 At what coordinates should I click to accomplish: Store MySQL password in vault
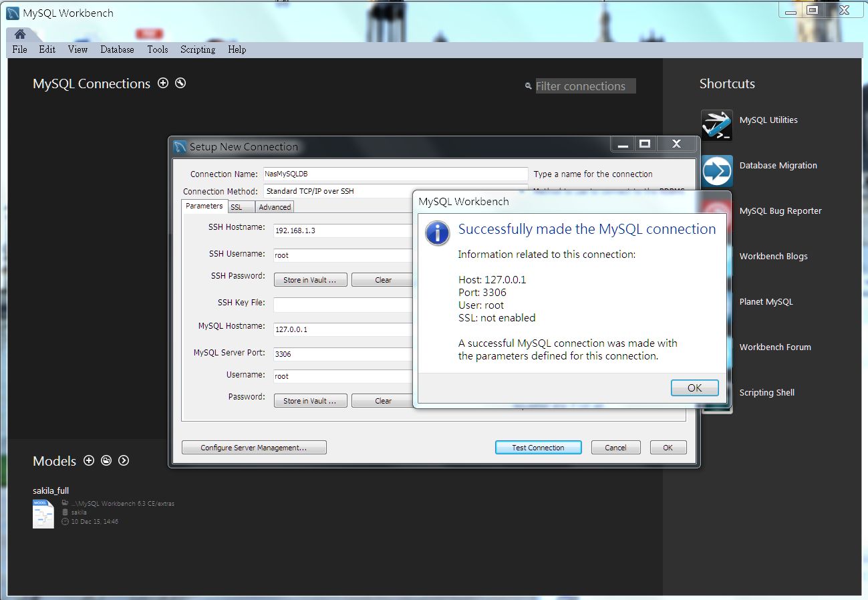pyautogui.click(x=310, y=401)
